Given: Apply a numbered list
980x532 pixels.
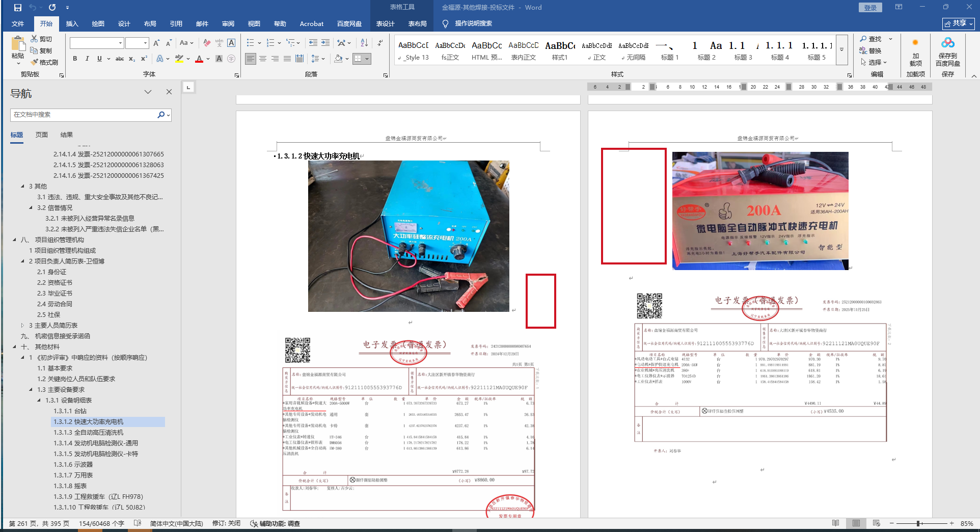Looking at the screenshot, I should pos(270,43).
